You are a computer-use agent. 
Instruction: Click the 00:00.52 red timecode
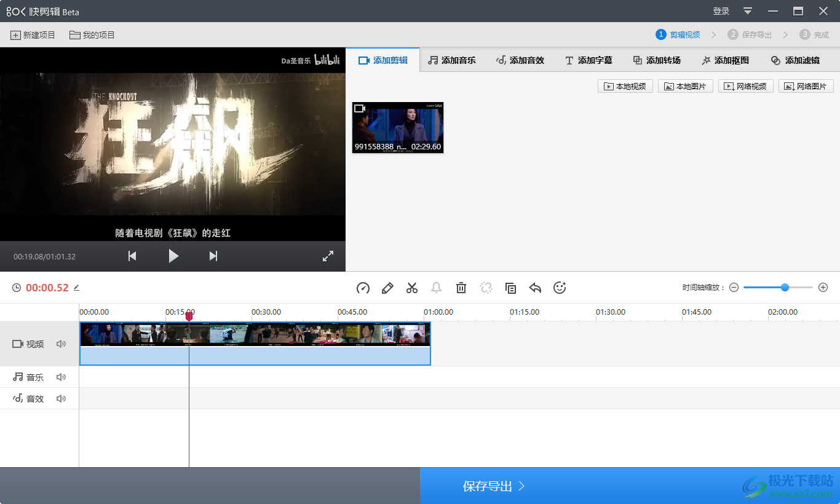pos(47,288)
